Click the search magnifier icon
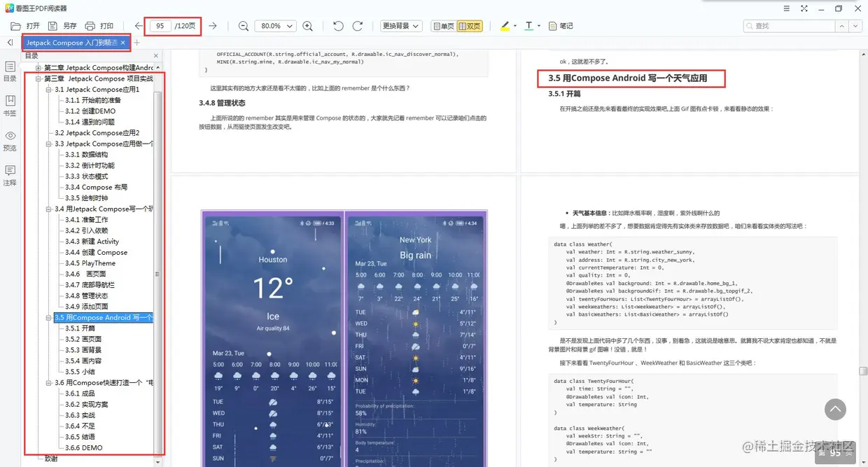Screen dimensions: 868x467 tap(750, 26)
